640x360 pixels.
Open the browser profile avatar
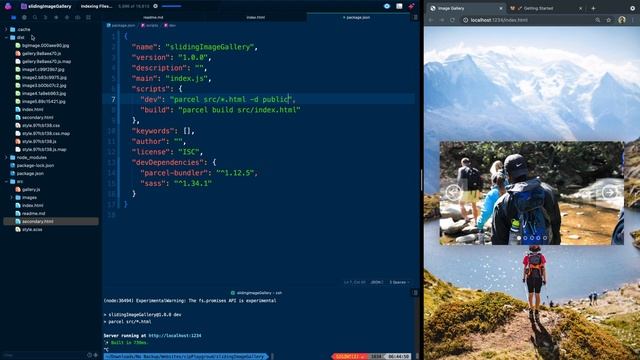(x=622, y=20)
